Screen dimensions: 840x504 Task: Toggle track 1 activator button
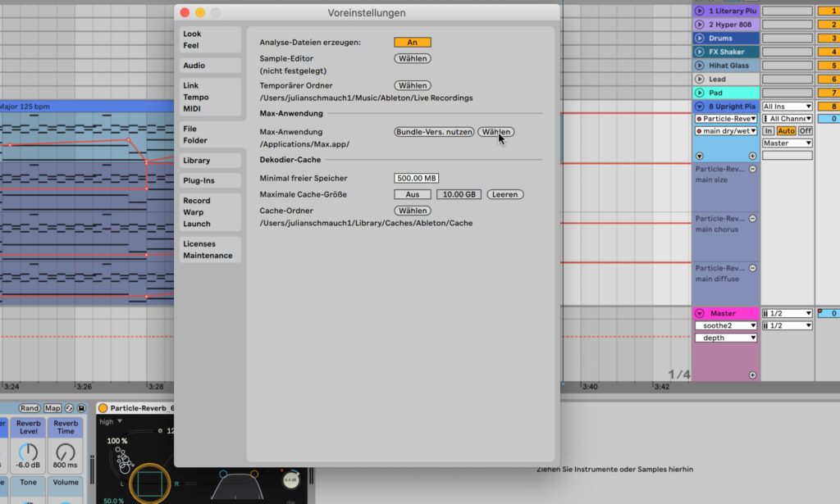(x=829, y=11)
